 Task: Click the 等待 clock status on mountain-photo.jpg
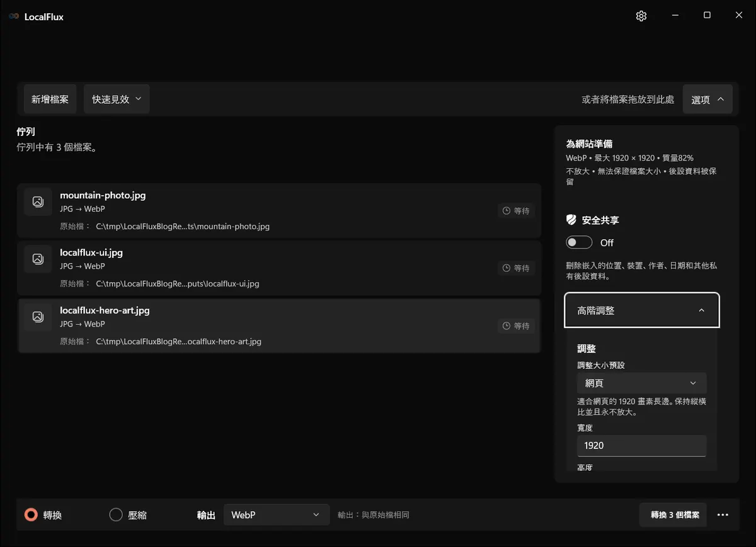[x=516, y=211]
